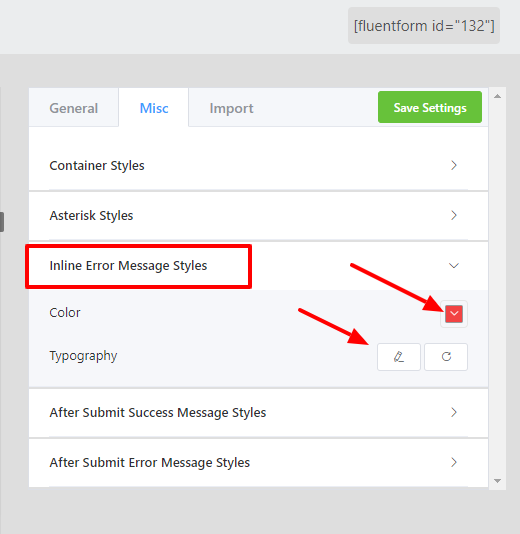520x534 pixels.
Task: Expand Asterisk Styles section
Action: [x=258, y=216]
